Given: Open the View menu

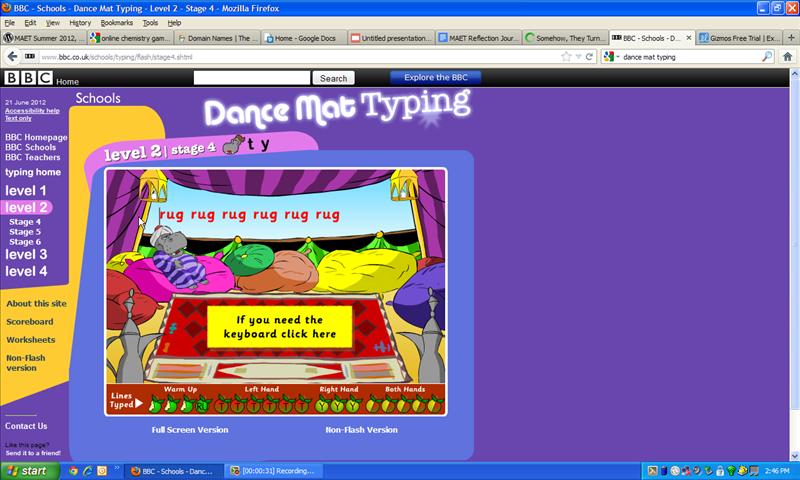Looking at the screenshot, I should (x=53, y=22).
